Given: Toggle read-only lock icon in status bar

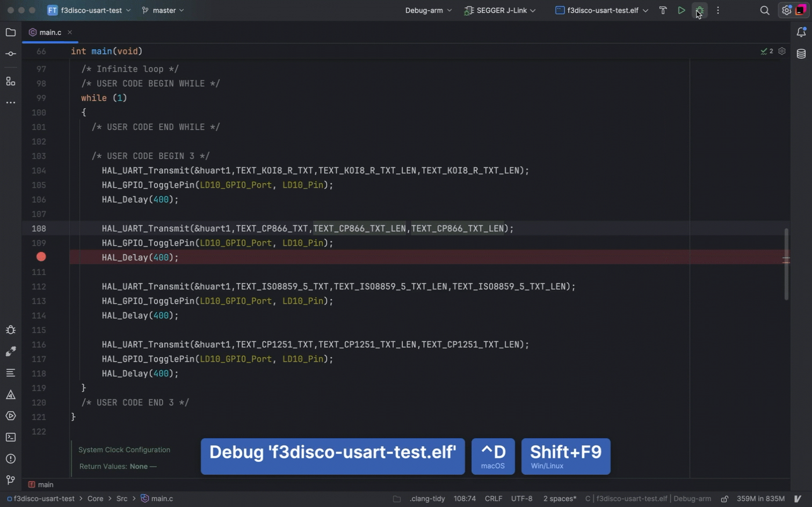Looking at the screenshot, I should point(724,499).
